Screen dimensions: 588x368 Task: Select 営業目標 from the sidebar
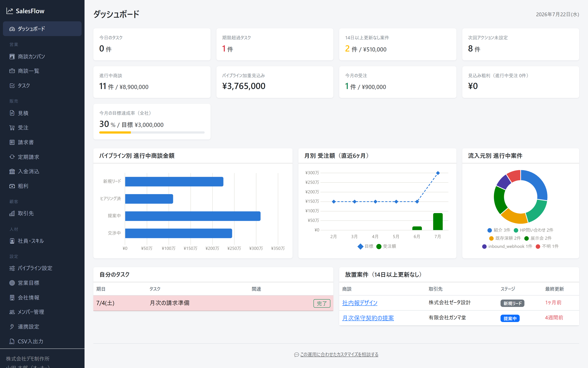[42, 283]
